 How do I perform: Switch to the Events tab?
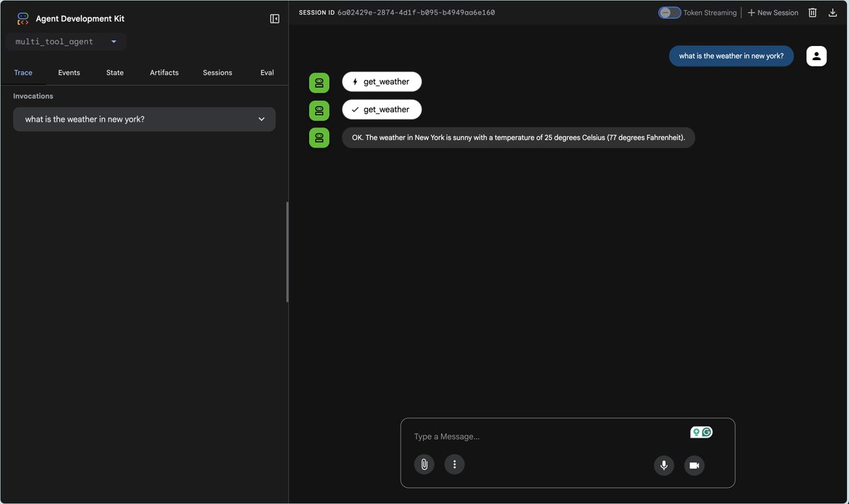[69, 73]
